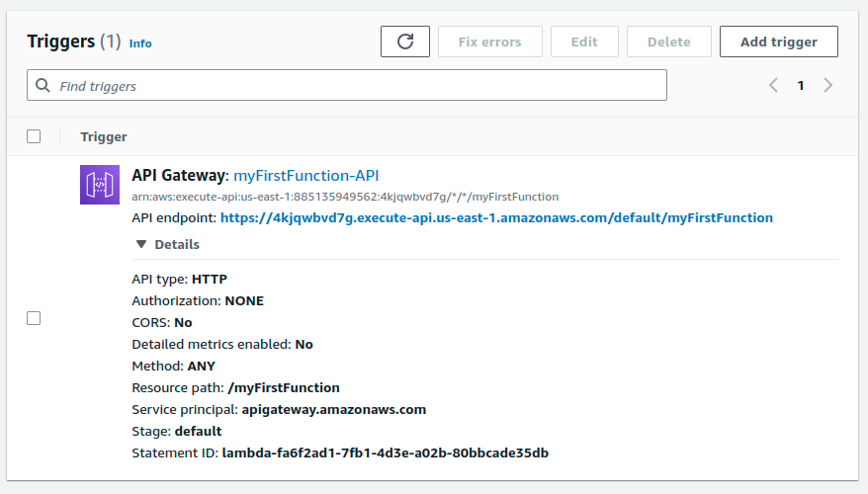Click the Delete button
Viewport: 868px width, 494px height.
pyautogui.click(x=669, y=41)
